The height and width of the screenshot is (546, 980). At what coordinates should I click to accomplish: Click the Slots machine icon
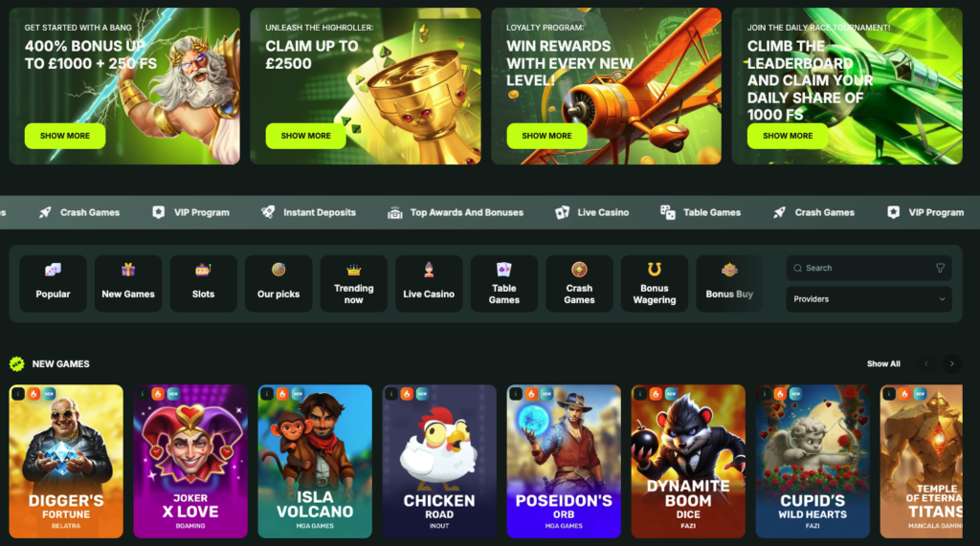pos(203,270)
